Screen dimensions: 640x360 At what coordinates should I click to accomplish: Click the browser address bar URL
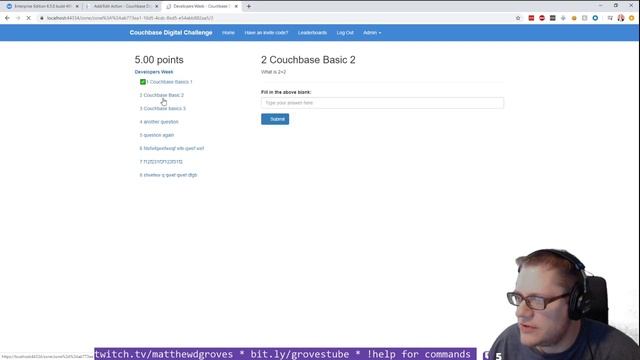pyautogui.click(x=130, y=18)
